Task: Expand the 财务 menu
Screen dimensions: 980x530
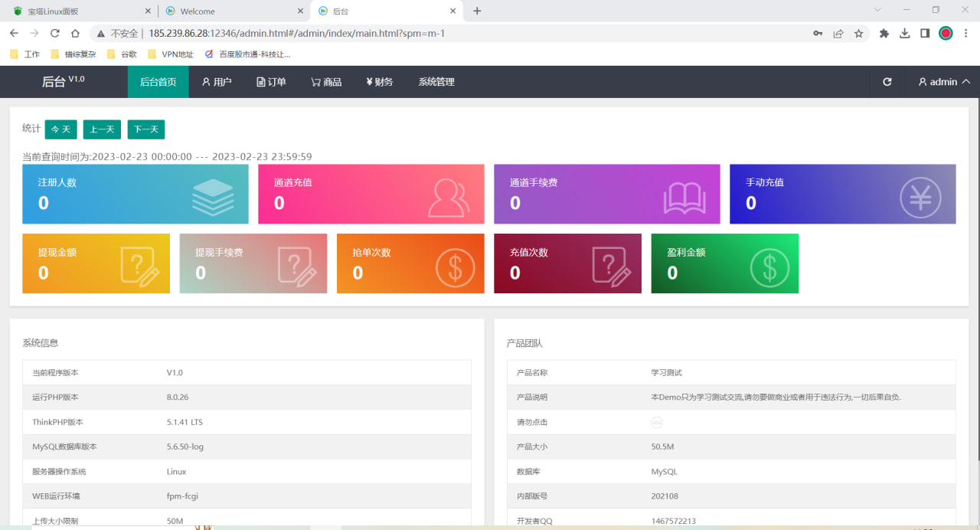Action: pos(379,82)
